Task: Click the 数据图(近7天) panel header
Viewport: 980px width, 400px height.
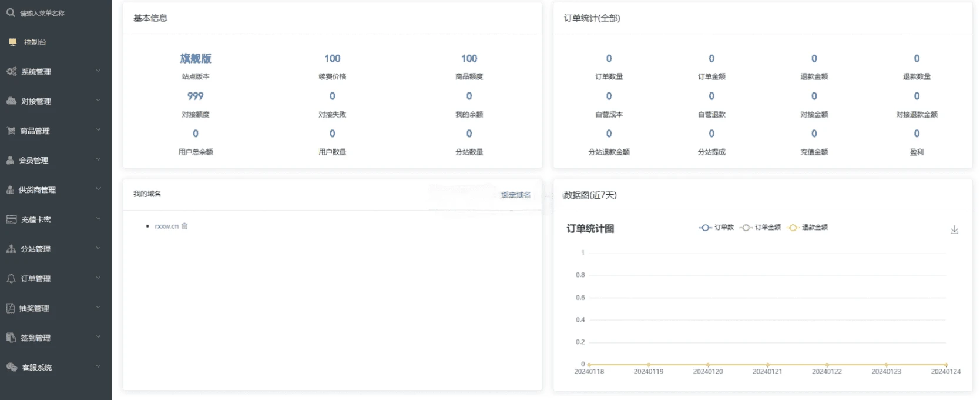Action: click(x=590, y=195)
